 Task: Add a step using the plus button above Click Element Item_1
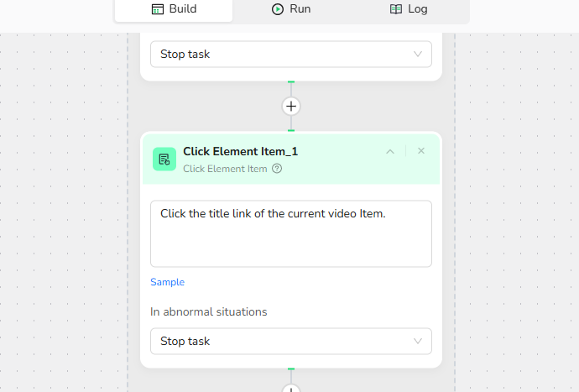click(291, 107)
